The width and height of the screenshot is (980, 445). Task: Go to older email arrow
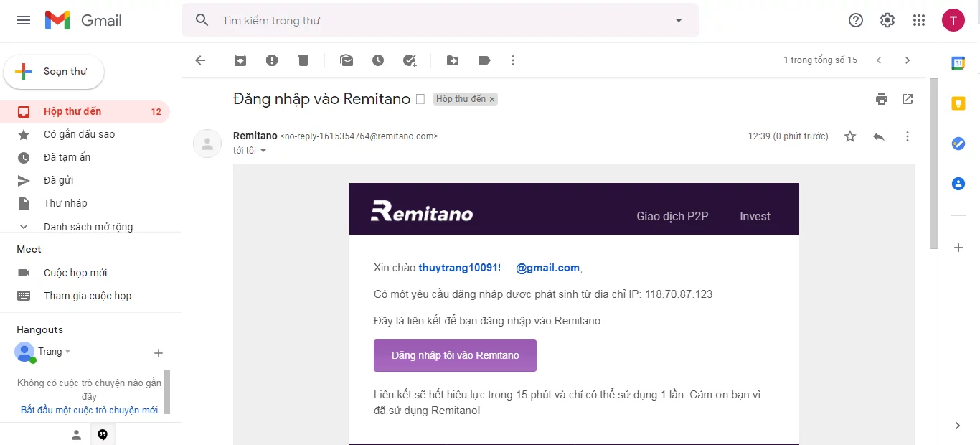[908, 60]
